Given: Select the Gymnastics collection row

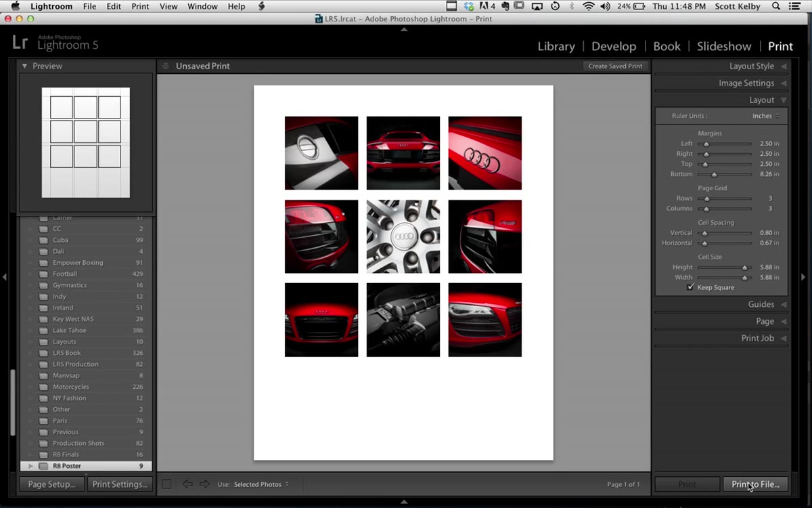Looking at the screenshot, I should pyautogui.click(x=86, y=285).
